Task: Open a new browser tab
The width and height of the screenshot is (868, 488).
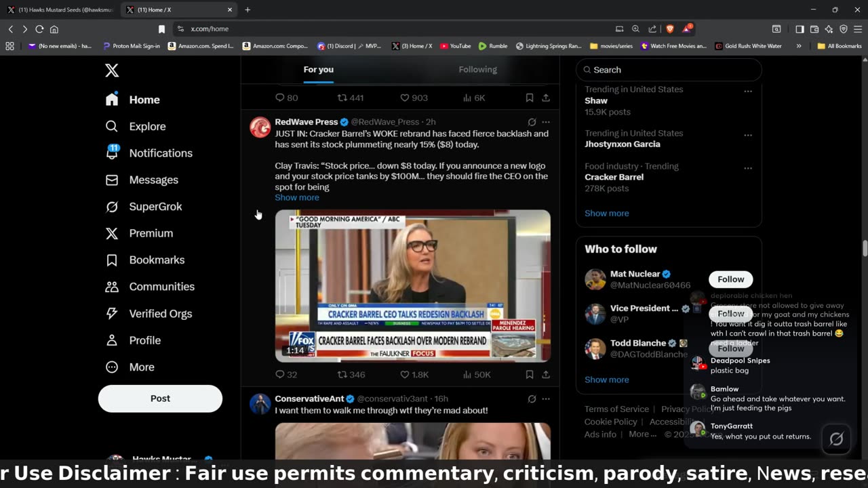Action: [x=248, y=9]
